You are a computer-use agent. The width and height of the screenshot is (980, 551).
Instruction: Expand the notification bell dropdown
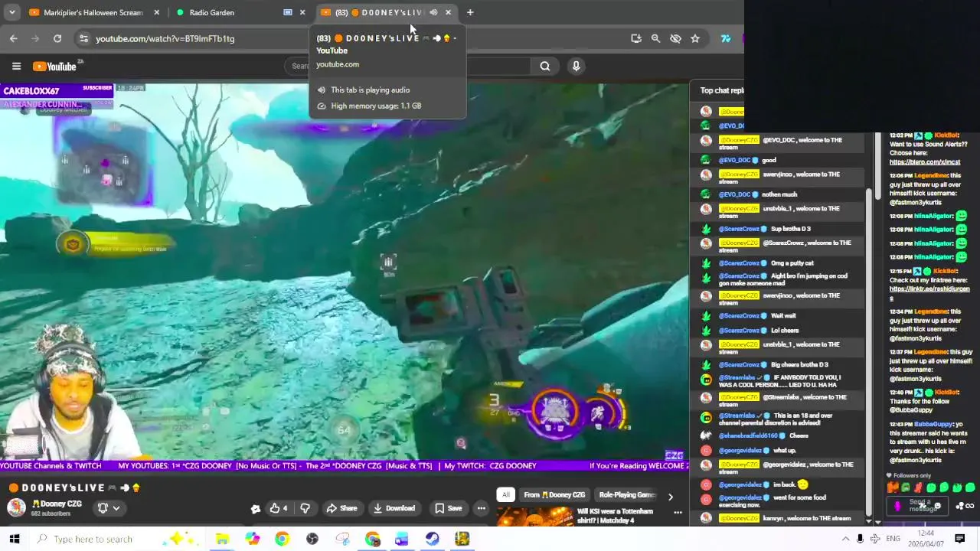coord(108,507)
